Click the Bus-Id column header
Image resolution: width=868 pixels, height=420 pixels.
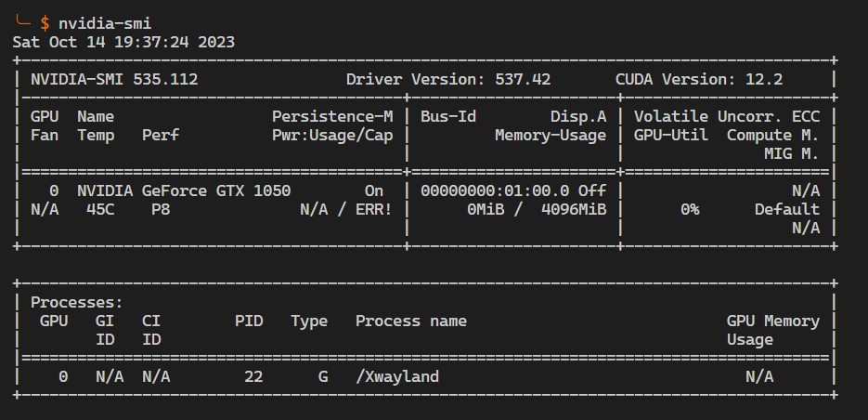pyautogui.click(x=448, y=116)
